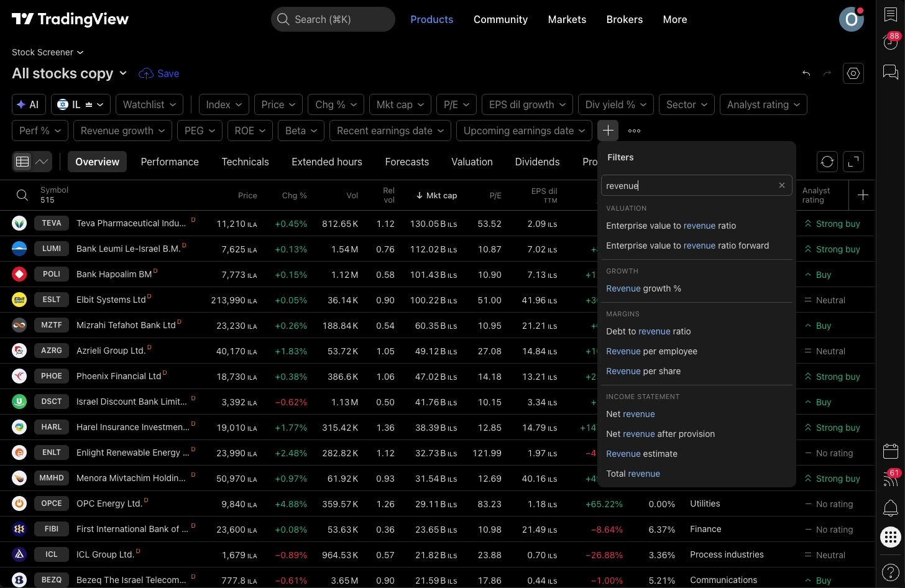
Task: Click the symbol search magnifier icon
Action: point(22,195)
